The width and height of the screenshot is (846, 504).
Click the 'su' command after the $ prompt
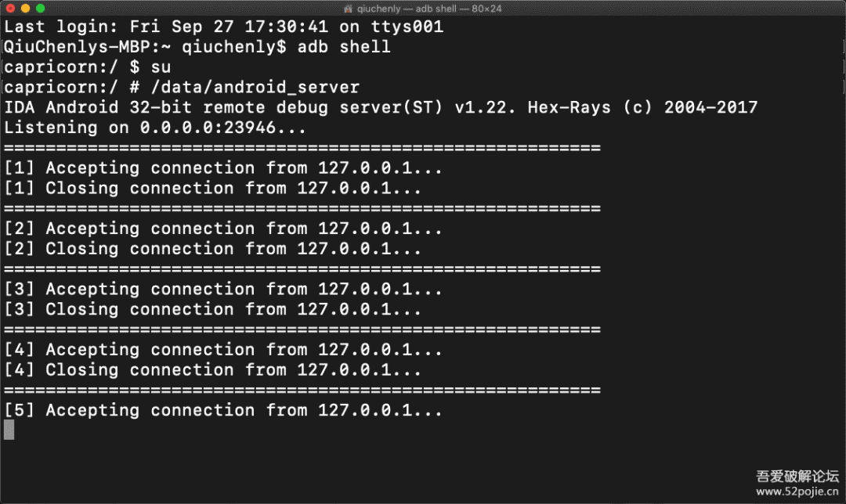tap(161, 67)
